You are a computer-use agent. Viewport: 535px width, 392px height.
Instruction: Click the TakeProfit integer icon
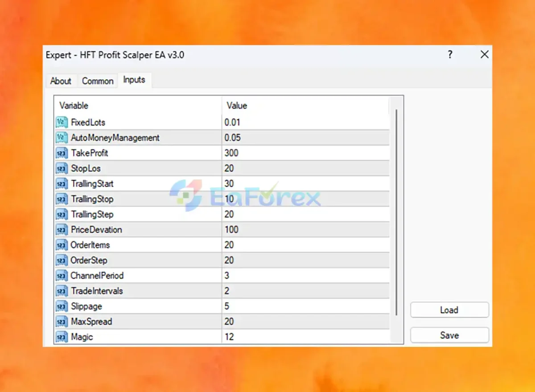tap(62, 153)
